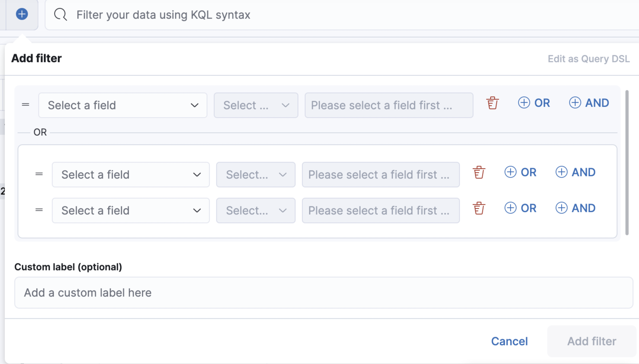
Task: Click the Add filter submit button
Action: point(592,341)
